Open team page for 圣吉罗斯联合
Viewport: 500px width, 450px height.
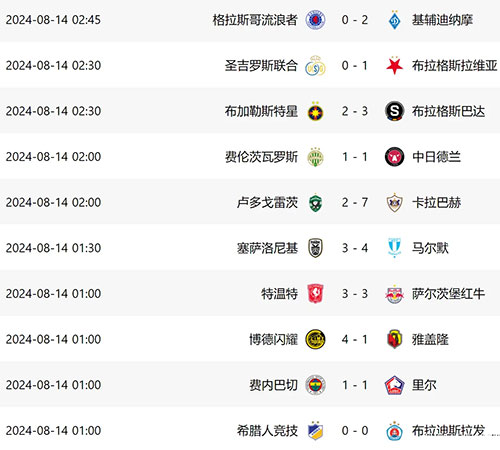coord(261,65)
